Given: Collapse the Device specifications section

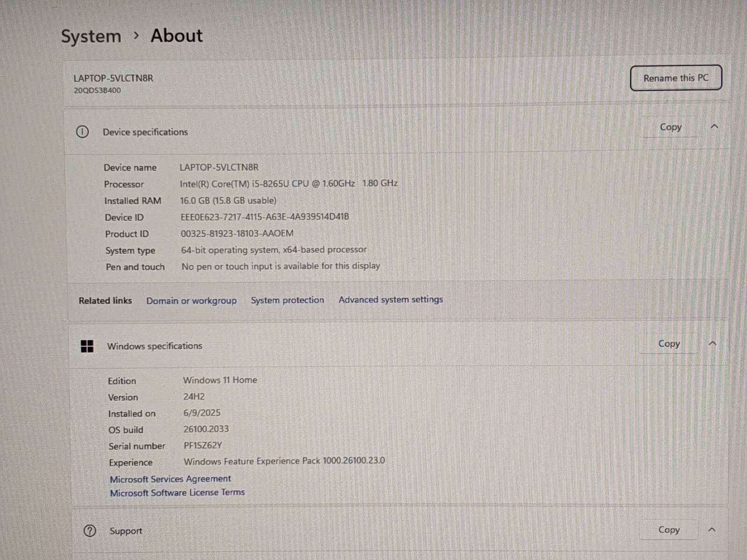Looking at the screenshot, I should [x=714, y=126].
